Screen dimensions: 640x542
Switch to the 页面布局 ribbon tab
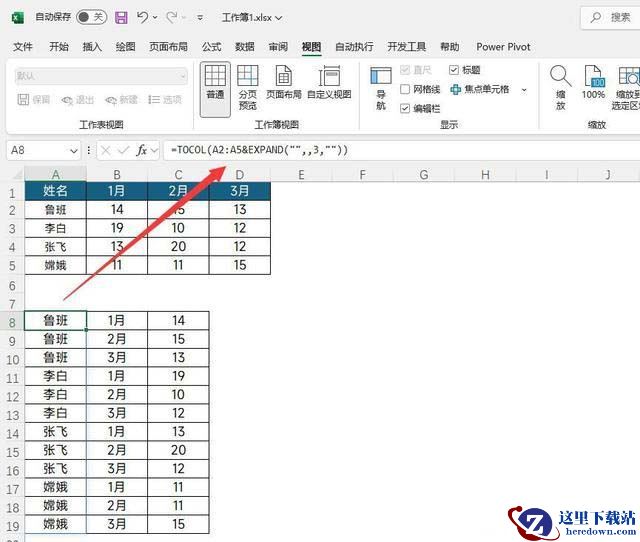point(168,47)
